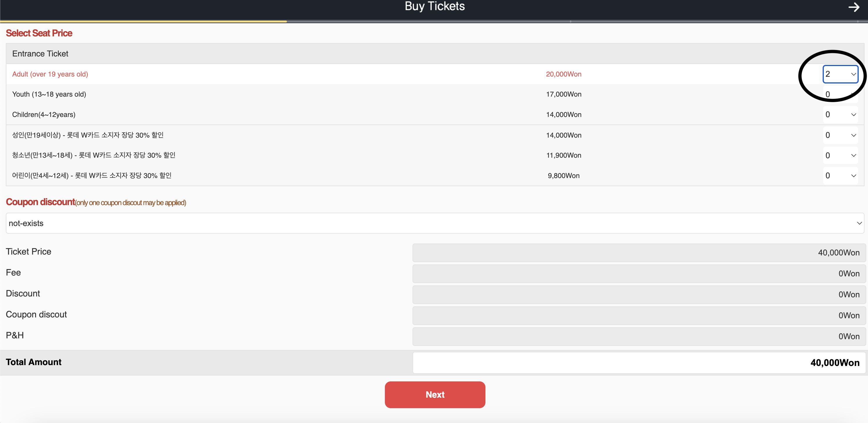Open Adult ticket quantity dropdown
The image size is (868, 423).
click(840, 74)
